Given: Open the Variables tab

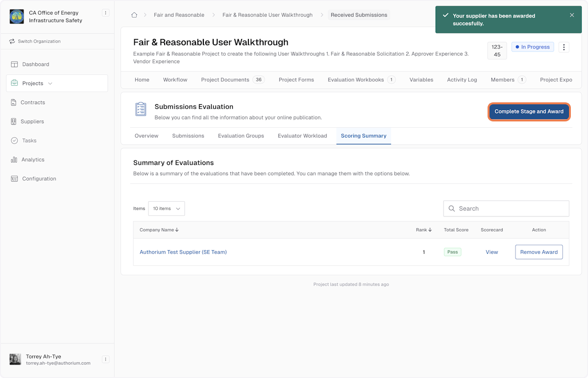Looking at the screenshot, I should [421, 80].
